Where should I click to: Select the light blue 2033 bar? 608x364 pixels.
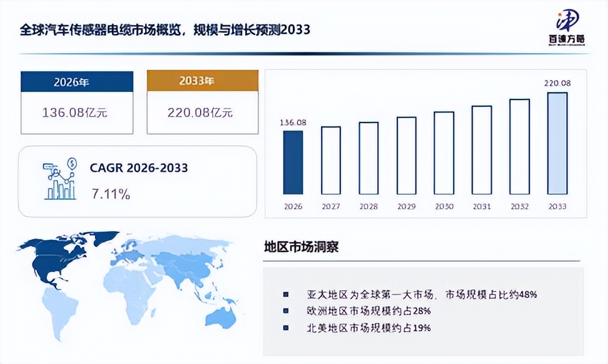[557, 143]
